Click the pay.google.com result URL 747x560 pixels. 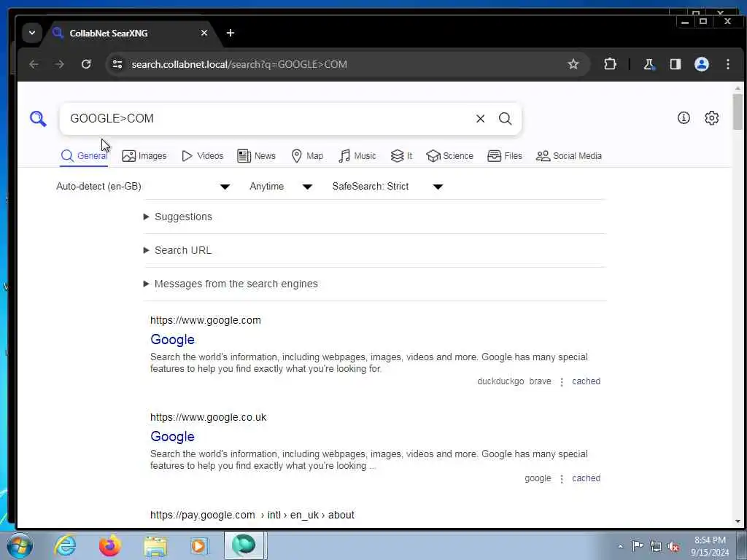tap(252, 516)
